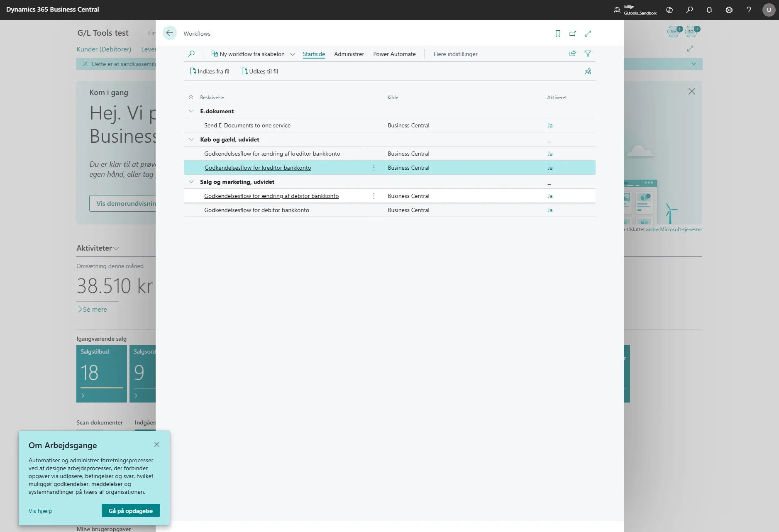The width and height of the screenshot is (779, 532).
Task: Open Copilot from the top bar
Action: 669,10
